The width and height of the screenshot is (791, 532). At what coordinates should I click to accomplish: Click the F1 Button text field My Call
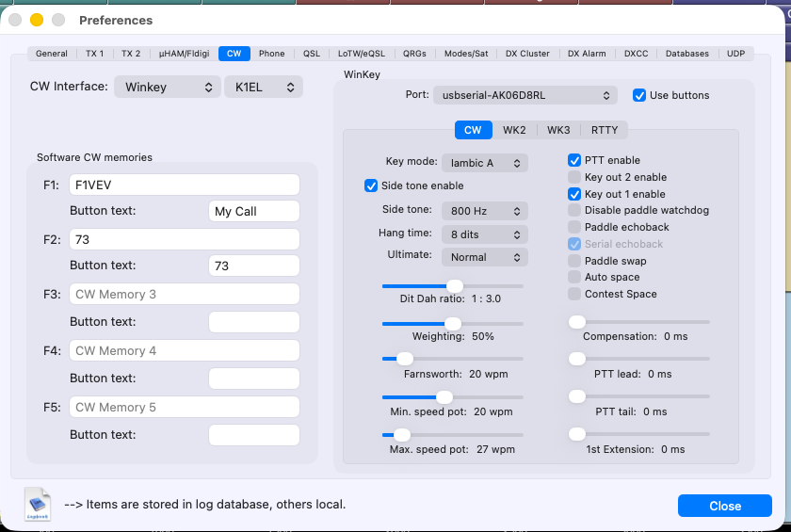(253, 211)
